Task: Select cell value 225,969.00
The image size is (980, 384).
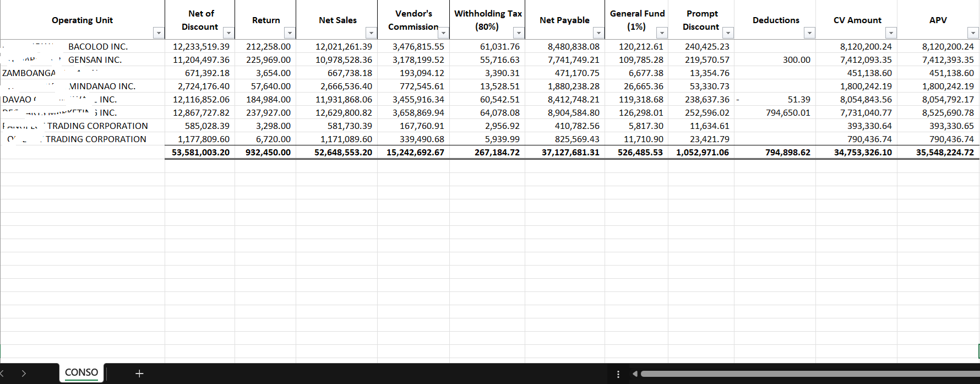Action: pyautogui.click(x=268, y=60)
